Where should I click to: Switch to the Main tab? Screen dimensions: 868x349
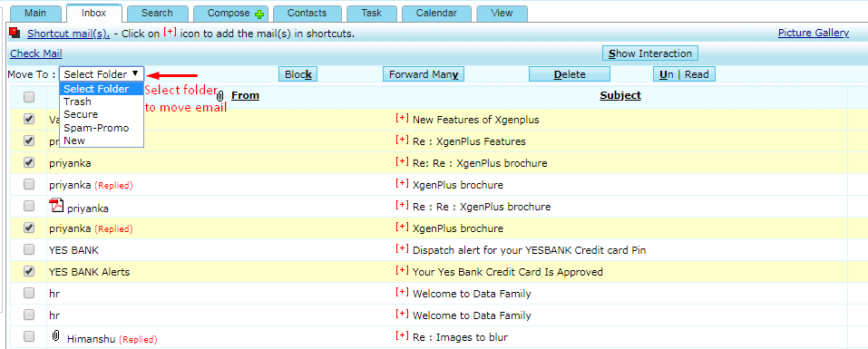(34, 14)
